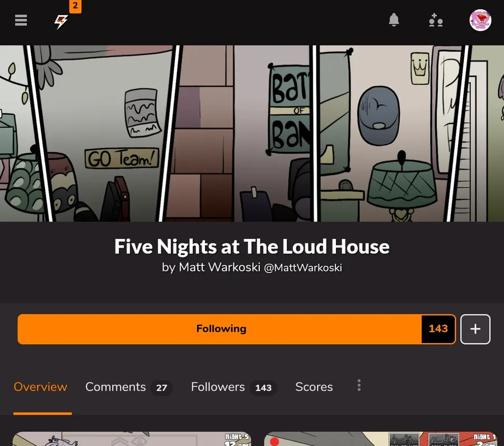The image size is (504, 446).
Task: Open the user profile avatar
Action: 480,20
